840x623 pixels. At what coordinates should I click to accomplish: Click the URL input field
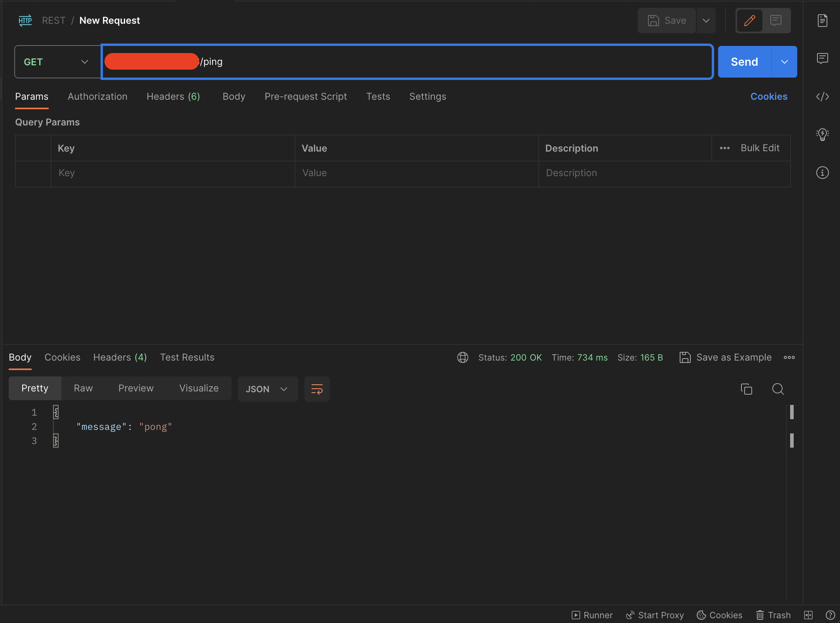click(x=406, y=61)
